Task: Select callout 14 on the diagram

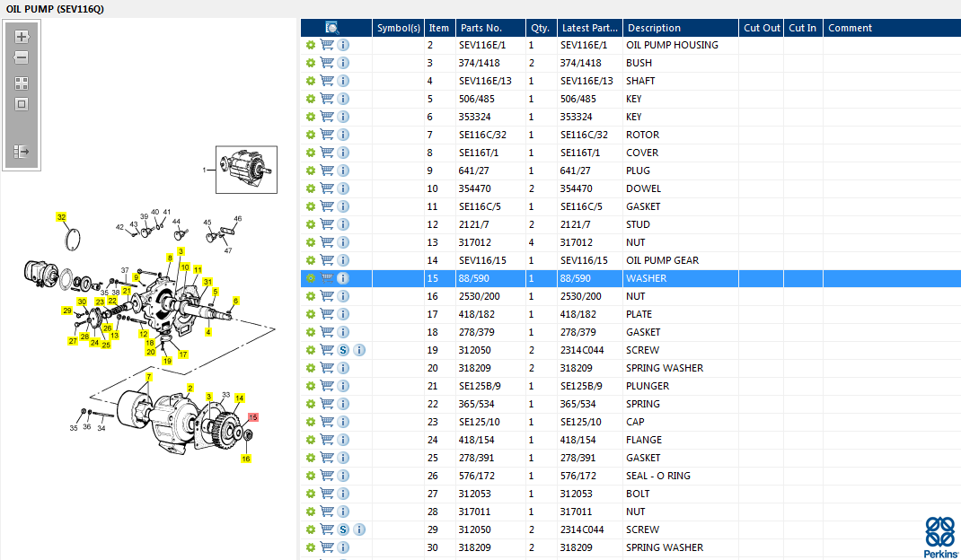Action: click(240, 398)
